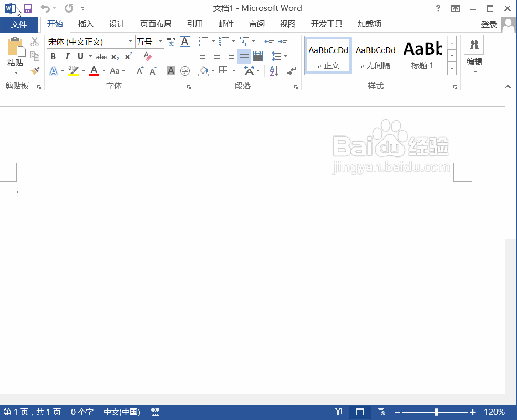
Task: Click the Redo repeat icon
Action: 69,8
